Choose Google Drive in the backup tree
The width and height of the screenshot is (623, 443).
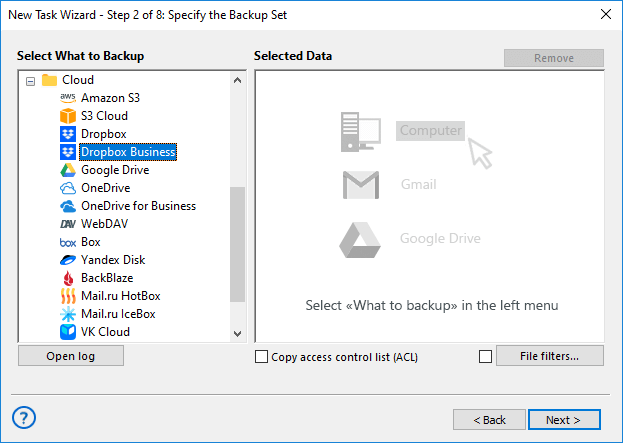(115, 170)
